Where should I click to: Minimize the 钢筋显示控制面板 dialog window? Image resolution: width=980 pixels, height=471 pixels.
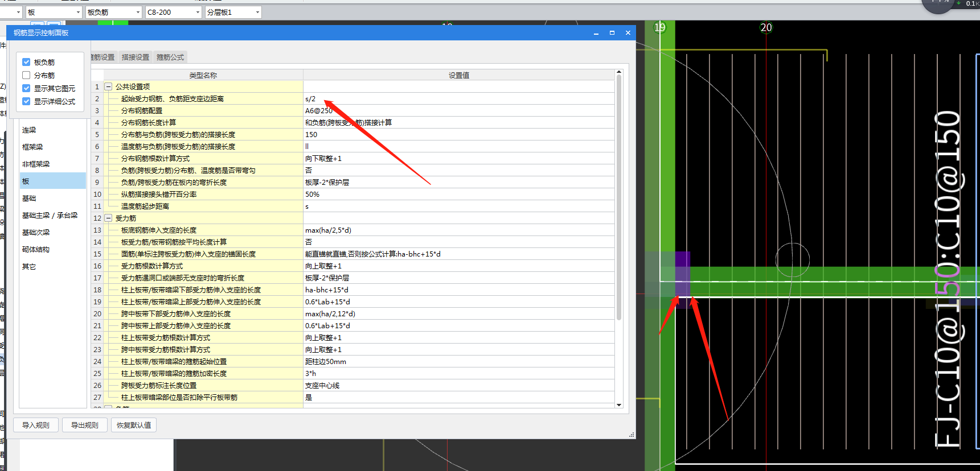[x=596, y=33]
